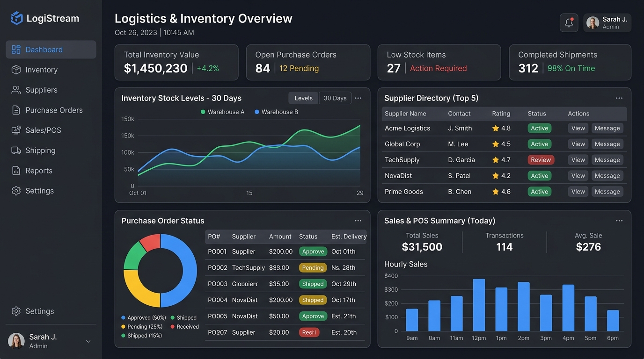
Task: View Acme Logistics supplier details
Action: pos(578,128)
